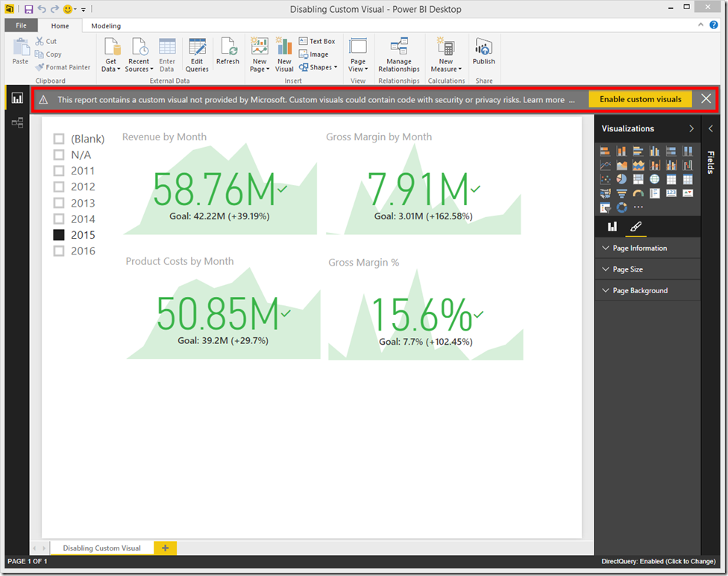Image resolution: width=728 pixels, height=576 pixels.
Task: Check the 2014 slicer checkbox
Action: tap(59, 219)
